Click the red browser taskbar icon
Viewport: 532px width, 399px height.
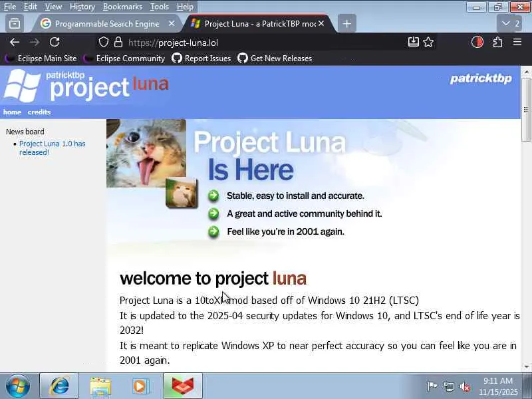pos(183,386)
